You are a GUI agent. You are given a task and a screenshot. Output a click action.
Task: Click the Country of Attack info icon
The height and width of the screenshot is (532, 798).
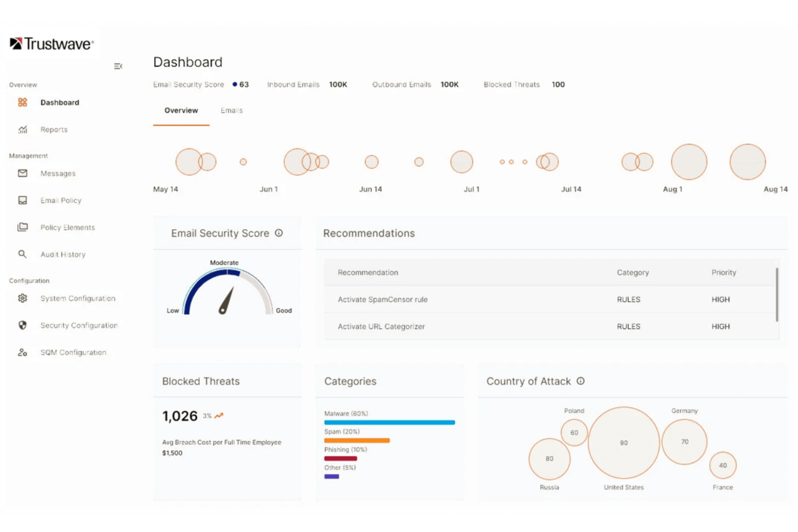580,381
